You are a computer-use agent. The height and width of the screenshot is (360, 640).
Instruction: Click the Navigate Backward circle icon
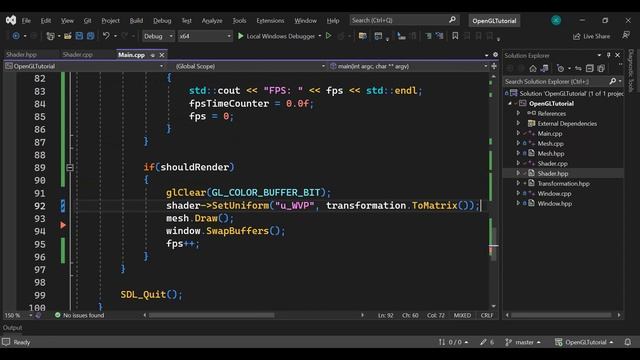pos(16,36)
